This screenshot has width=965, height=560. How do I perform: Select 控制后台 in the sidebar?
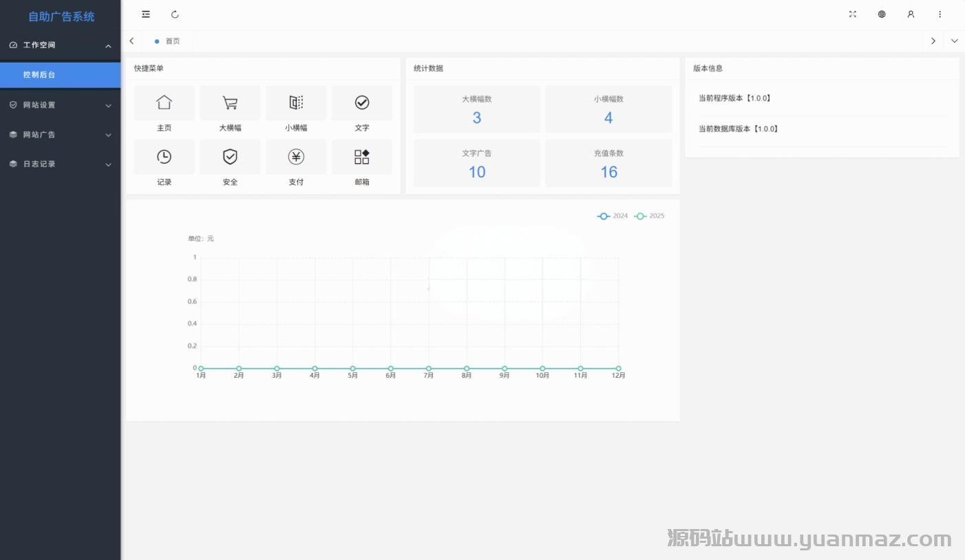[60, 75]
